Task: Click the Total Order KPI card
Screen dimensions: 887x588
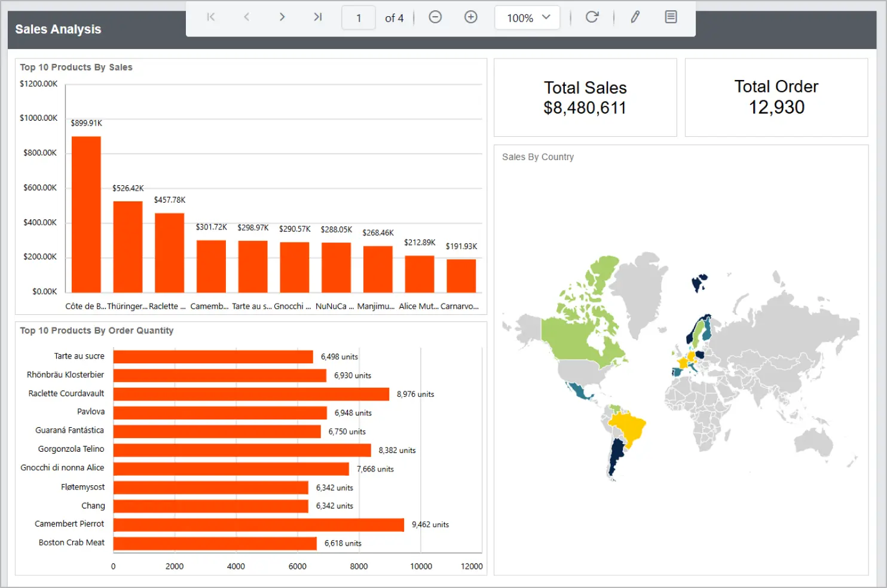Action: [x=776, y=97]
